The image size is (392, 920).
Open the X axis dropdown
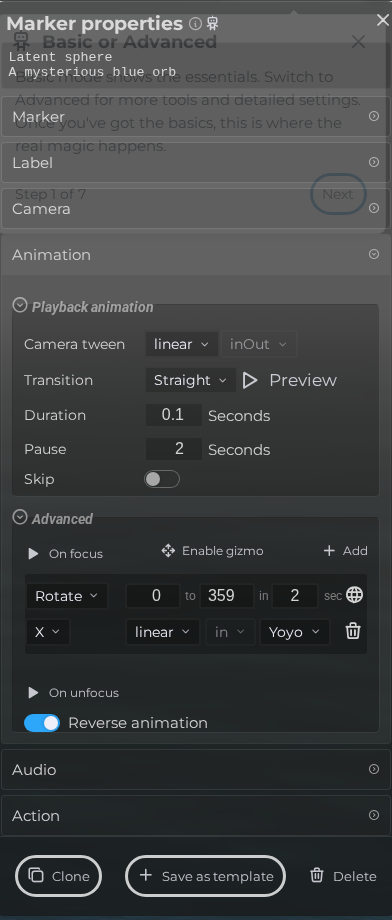[48, 632]
